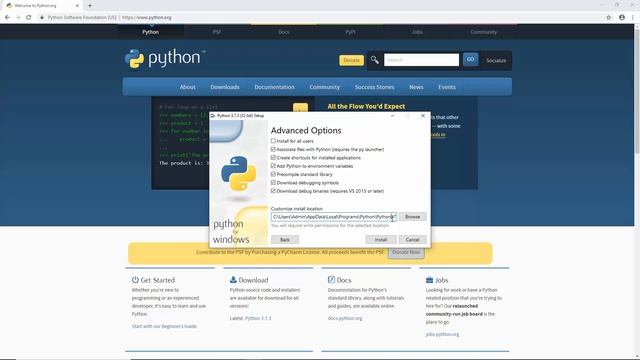The width and height of the screenshot is (640, 360).
Task: Click the Donate Now button
Action: [406, 252]
